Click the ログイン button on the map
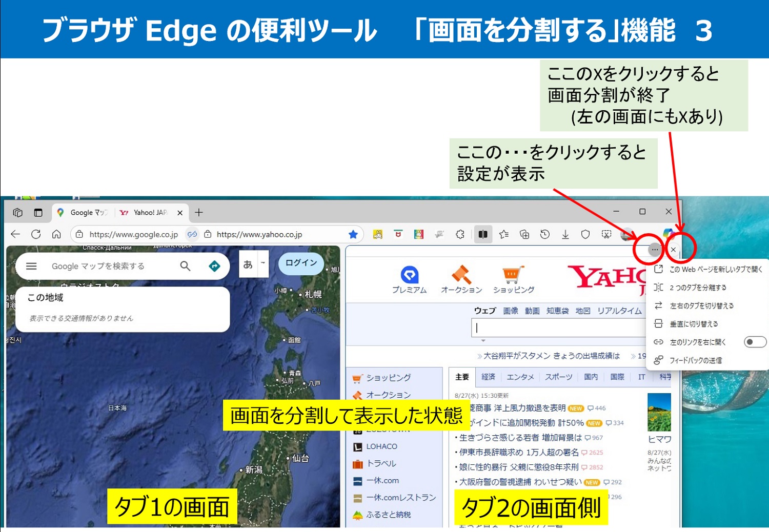769x532 pixels. [x=301, y=263]
